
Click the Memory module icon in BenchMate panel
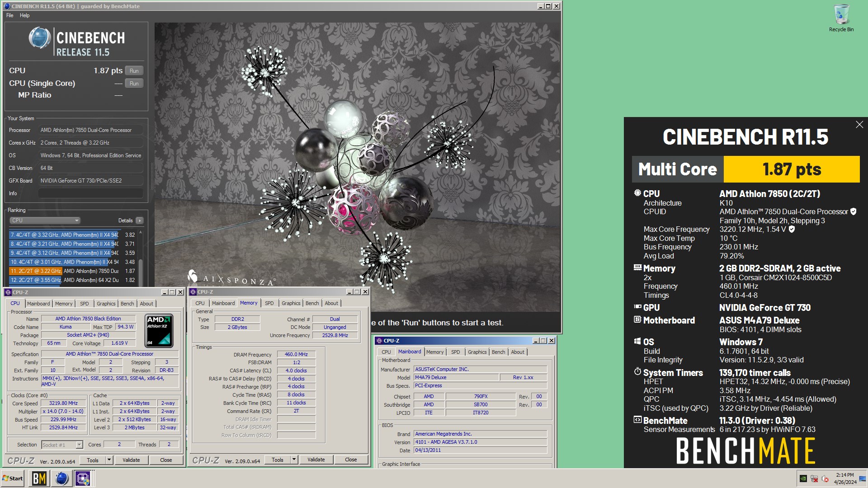point(637,267)
